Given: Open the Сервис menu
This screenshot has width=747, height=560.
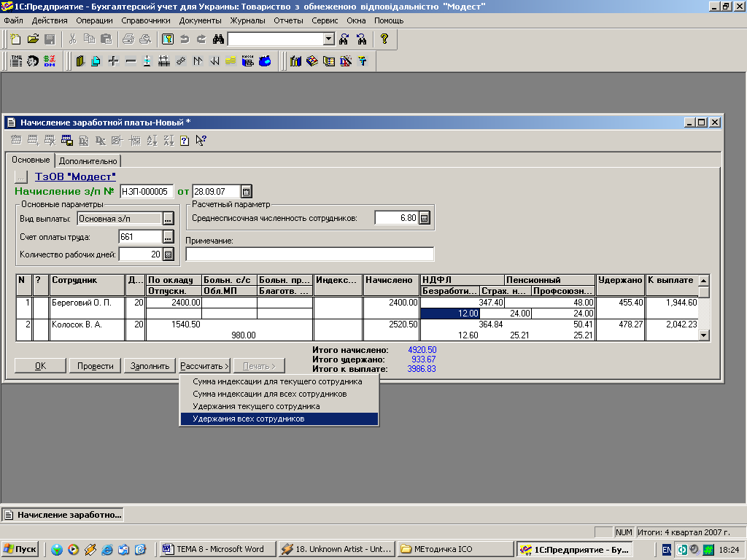Looking at the screenshot, I should click(325, 20).
